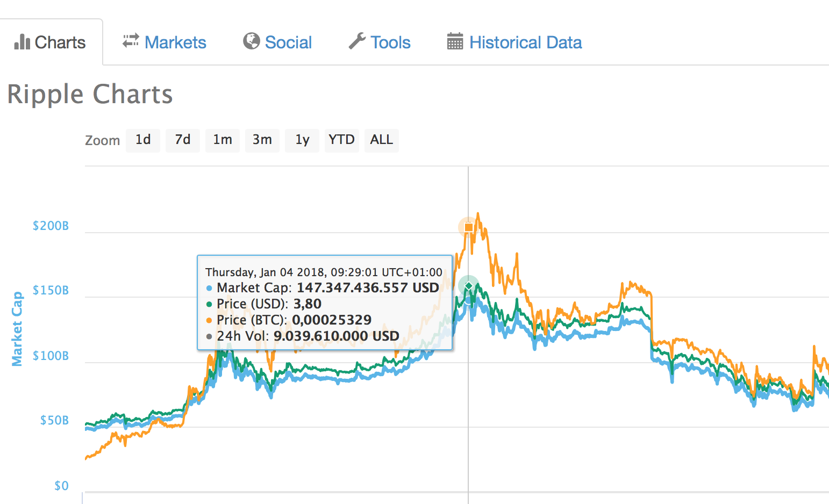Click the Market Cap 147.347.436.557 USD value
This screenshot has width=829, height=504.
click(368, 288)
